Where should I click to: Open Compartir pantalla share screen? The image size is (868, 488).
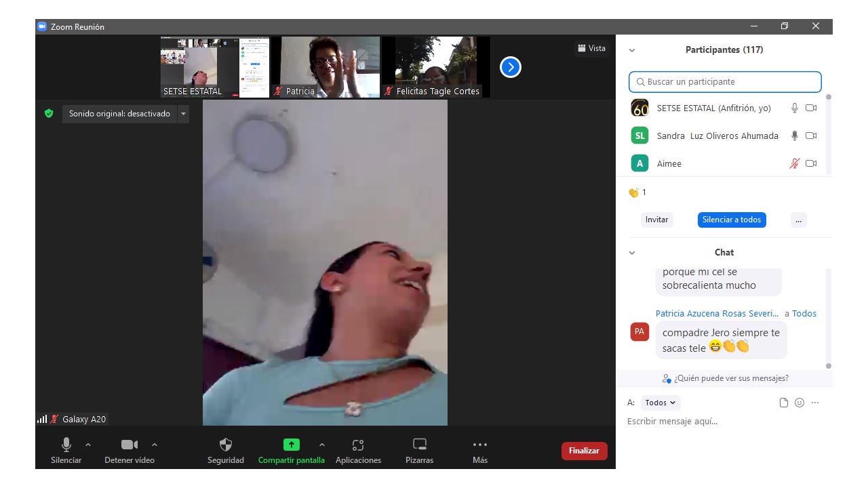[x=291, y=445]
